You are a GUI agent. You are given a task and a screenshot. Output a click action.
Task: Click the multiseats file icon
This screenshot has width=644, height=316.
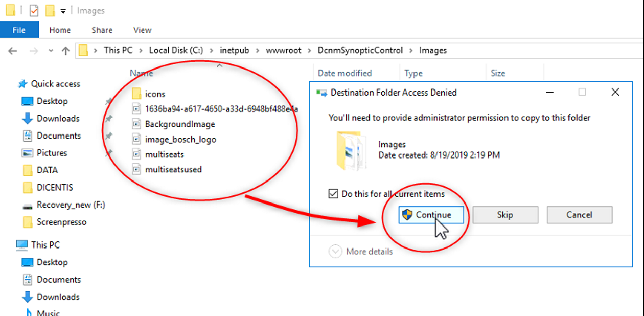point(136,154)
